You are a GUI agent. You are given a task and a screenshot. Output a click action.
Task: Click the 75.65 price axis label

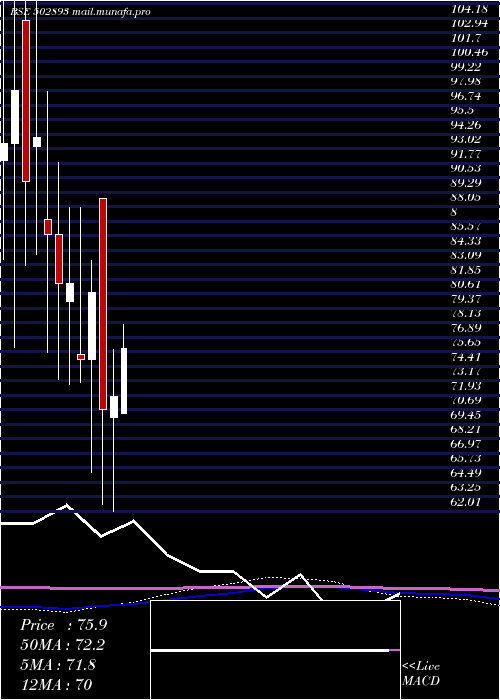[x=466, y=343]
